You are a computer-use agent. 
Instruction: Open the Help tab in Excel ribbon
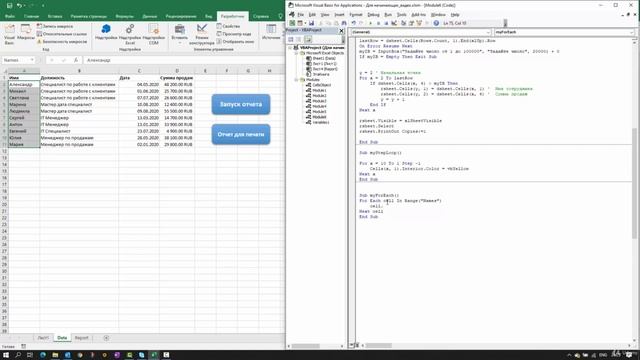coord(261,16)
